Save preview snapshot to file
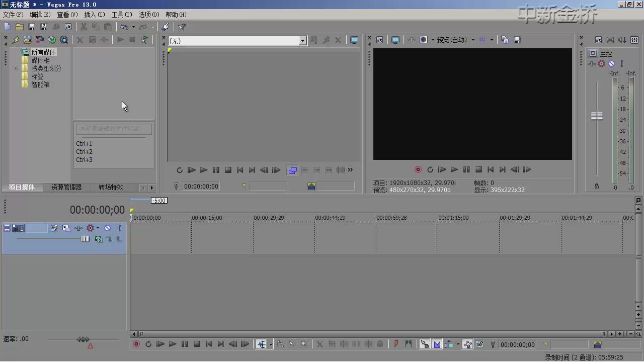Image resolution: width=644 pixels, height=362 pixels. 517,40
